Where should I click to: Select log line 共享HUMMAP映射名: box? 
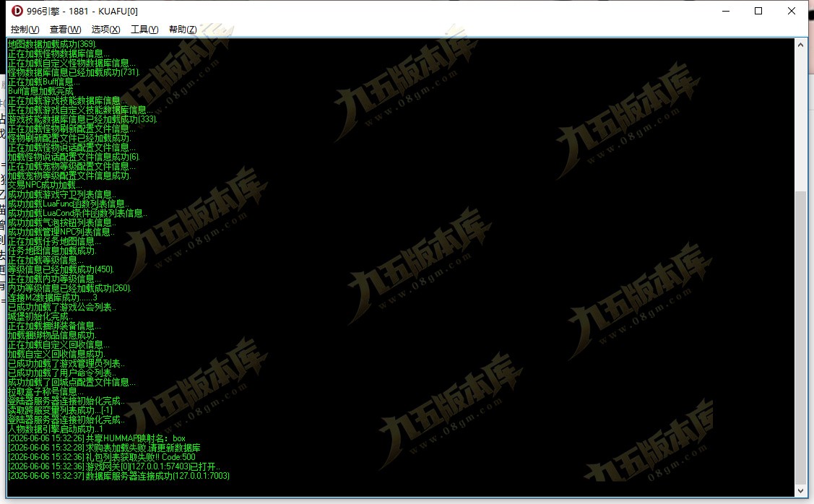[96, 438]
